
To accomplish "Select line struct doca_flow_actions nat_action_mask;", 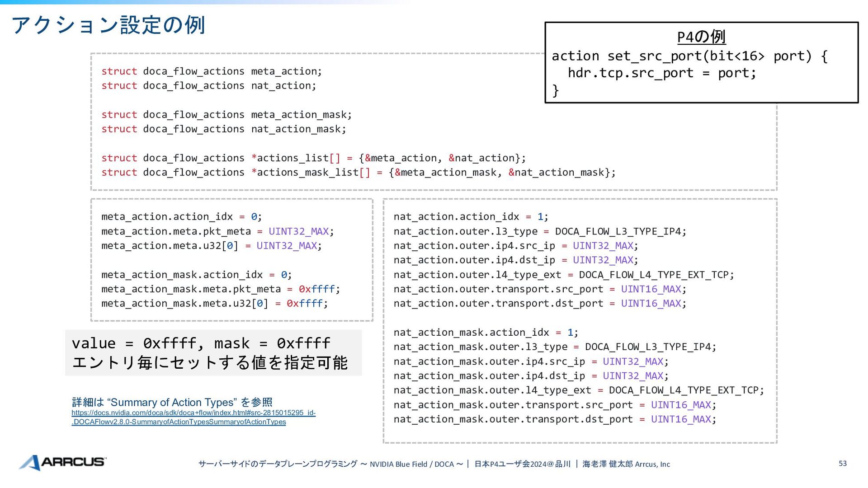I will (224, 129).
